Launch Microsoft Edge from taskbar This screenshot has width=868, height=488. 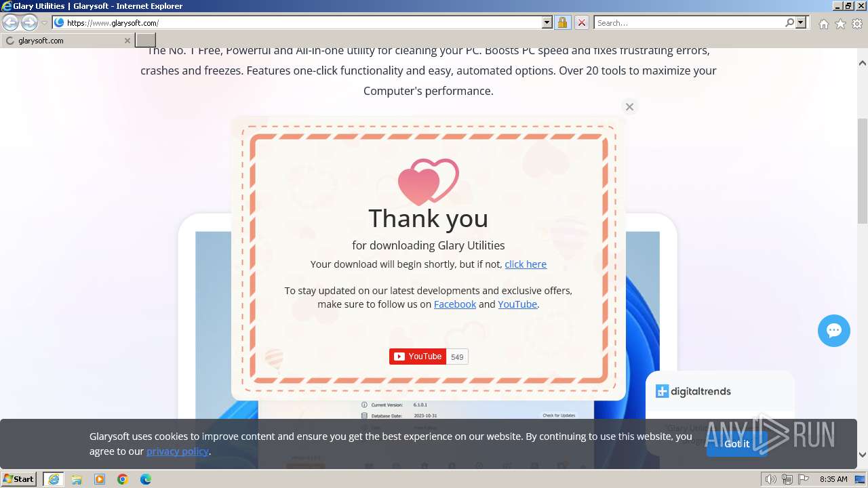point(146,479)
